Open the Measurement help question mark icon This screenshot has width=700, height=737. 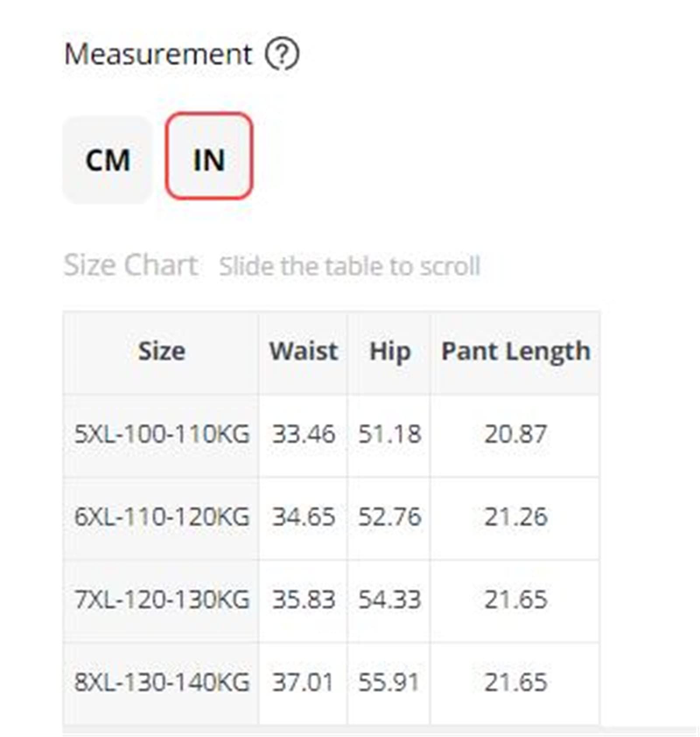pyautogui.click(x=282, y=54)
